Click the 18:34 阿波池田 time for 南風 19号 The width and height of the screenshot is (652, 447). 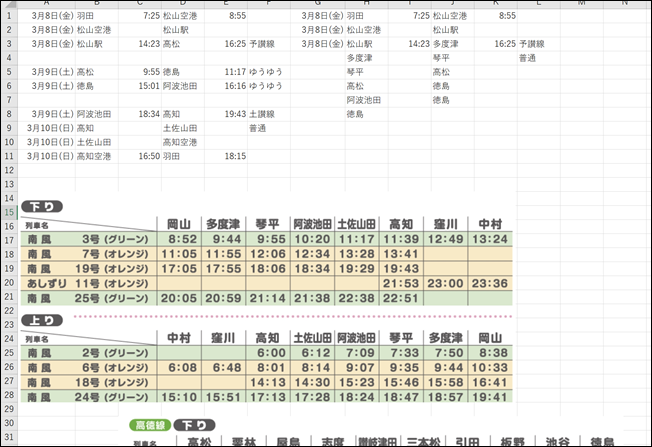[x=312, y=269]
